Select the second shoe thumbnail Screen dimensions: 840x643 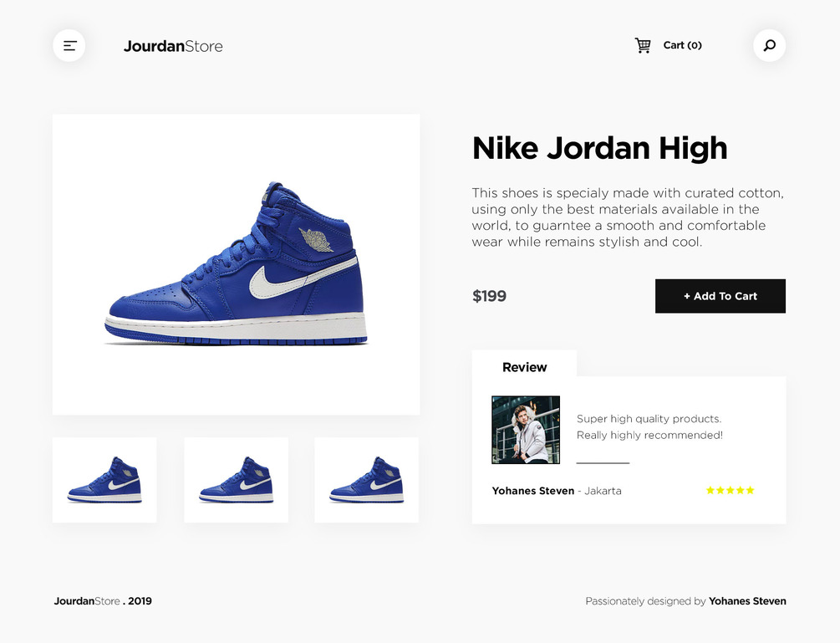coord(237,480)
